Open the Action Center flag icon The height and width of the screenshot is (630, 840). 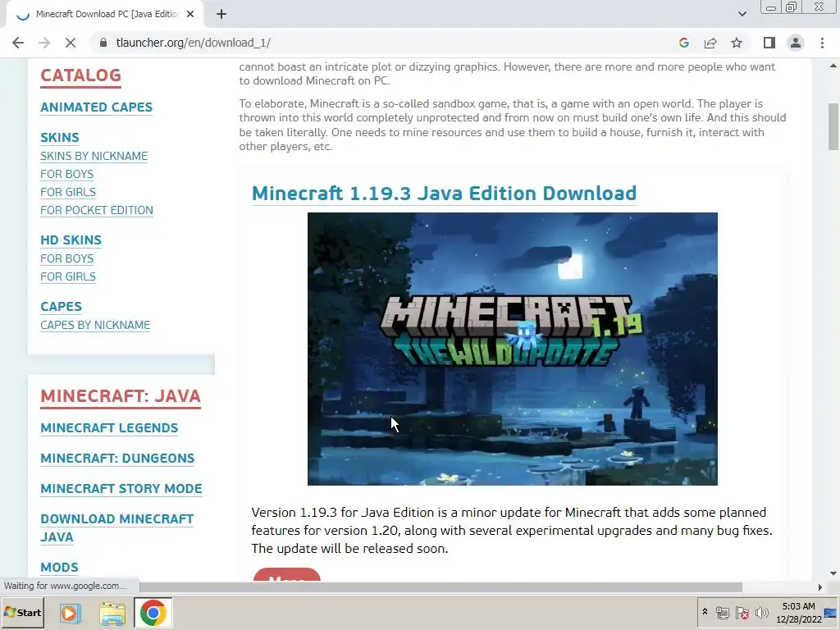click(x=742, y=612)
